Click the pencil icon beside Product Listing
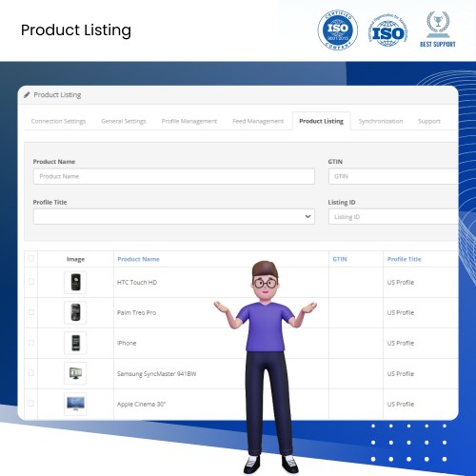476x476 pixels. pyautogui.click(x=27, y=95)
